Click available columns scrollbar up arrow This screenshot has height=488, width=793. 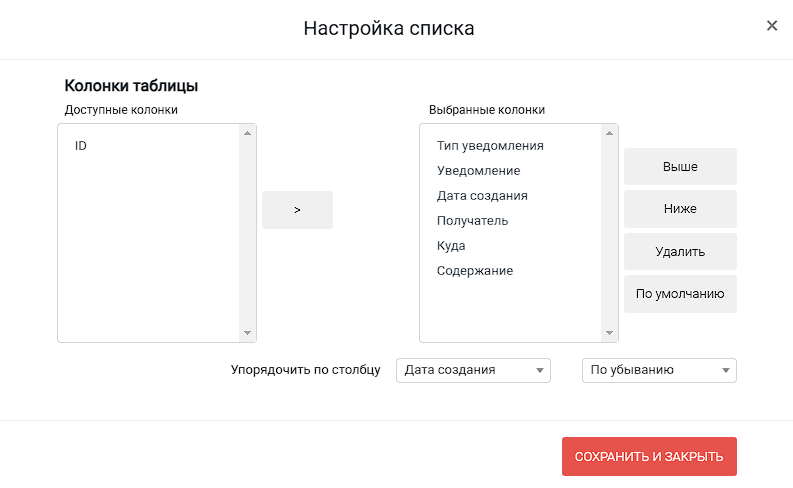pyautogui.click(x=247, y=133)
